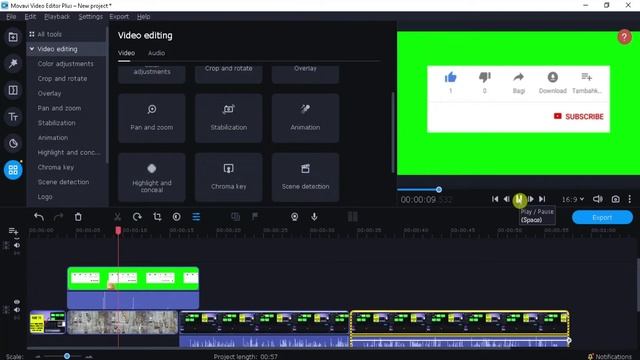Adjust the timeline Scale slider
640x360 pixels.
click(x=67, y=356)
